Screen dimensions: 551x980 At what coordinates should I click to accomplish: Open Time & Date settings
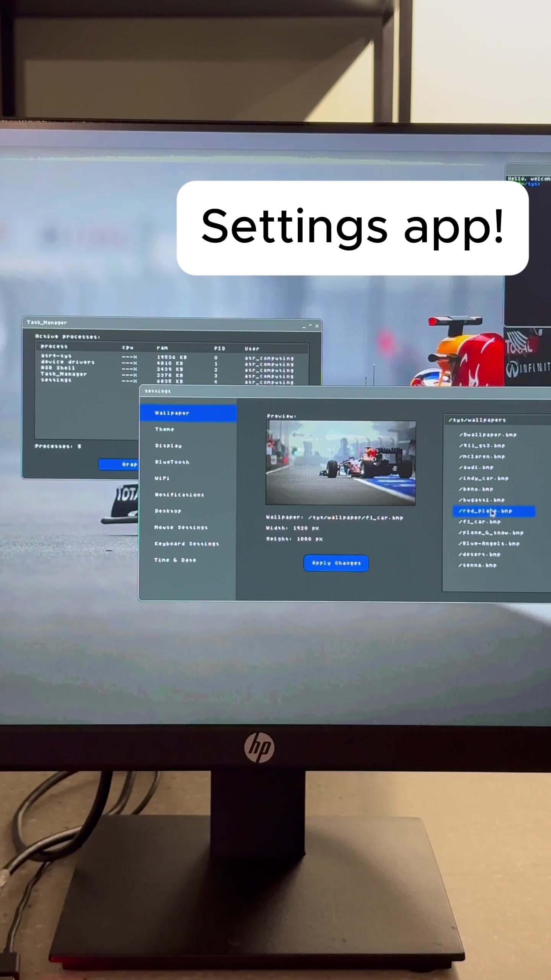pos(175,560)
